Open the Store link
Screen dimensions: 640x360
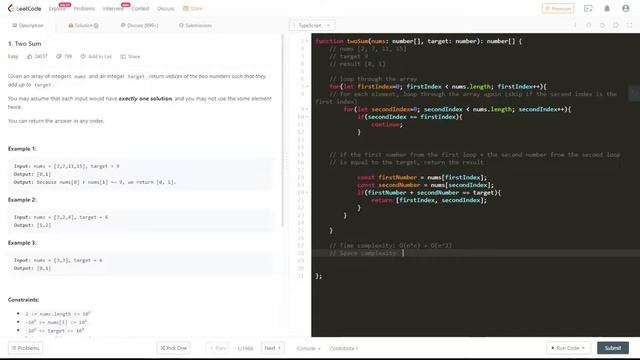click(193, 9)
